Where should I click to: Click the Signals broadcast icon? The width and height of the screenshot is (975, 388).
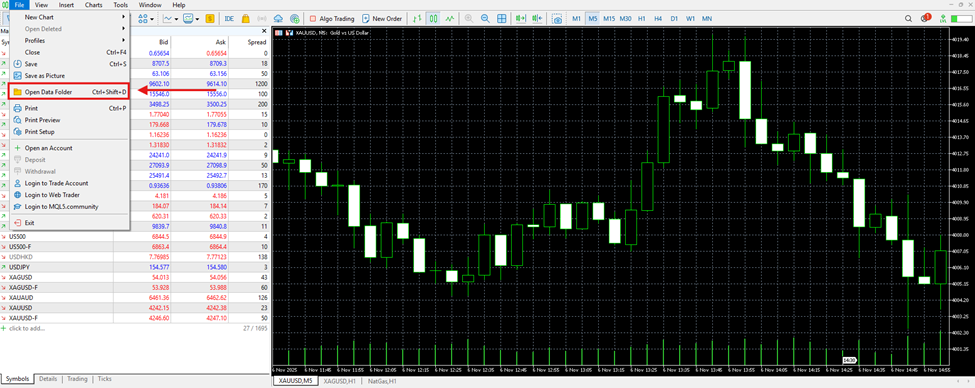click(262, 19)
